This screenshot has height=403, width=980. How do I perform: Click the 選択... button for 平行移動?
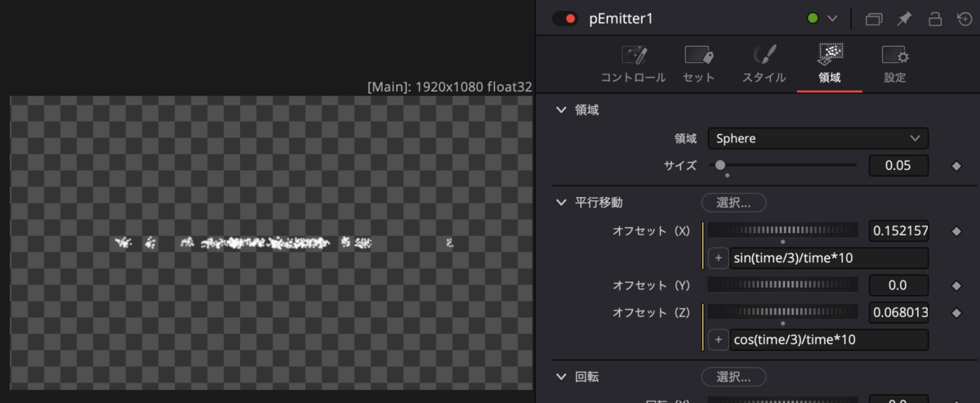coord(733,202)
